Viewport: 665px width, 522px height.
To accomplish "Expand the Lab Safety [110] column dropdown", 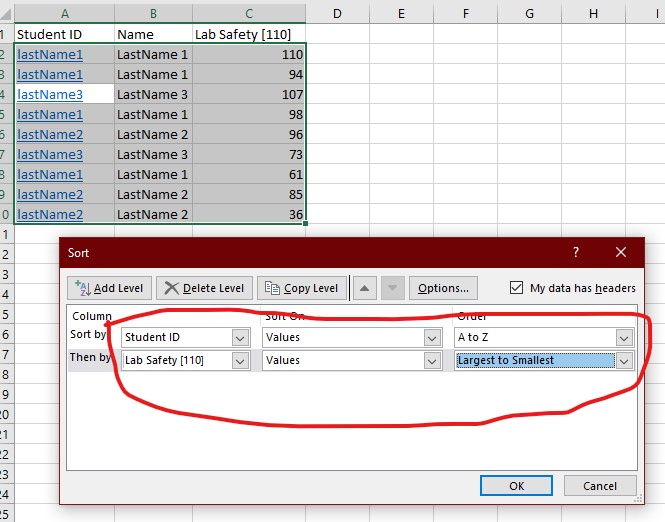I will [239, 361].
